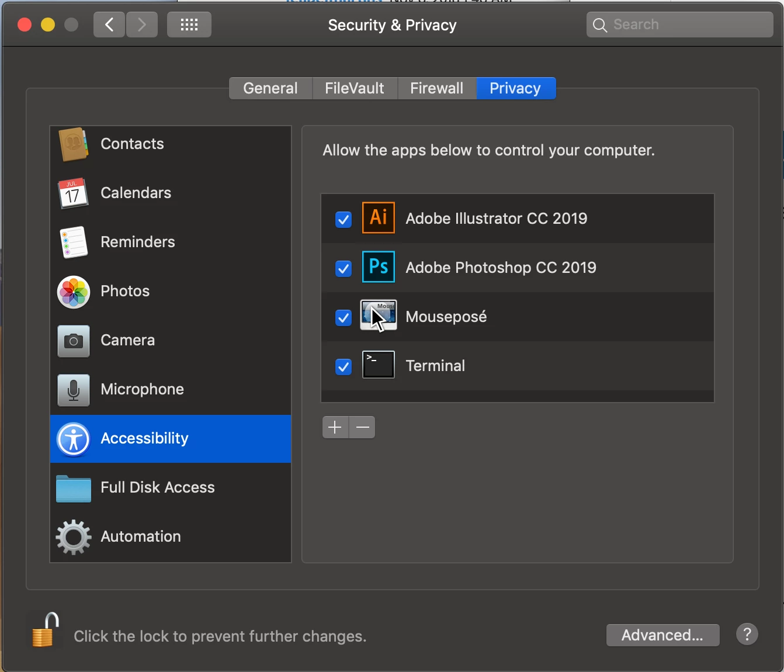Disable Mouseposé accessibility access
The height and width of the screenshot is (672, 784).
[x=344, y=318]
